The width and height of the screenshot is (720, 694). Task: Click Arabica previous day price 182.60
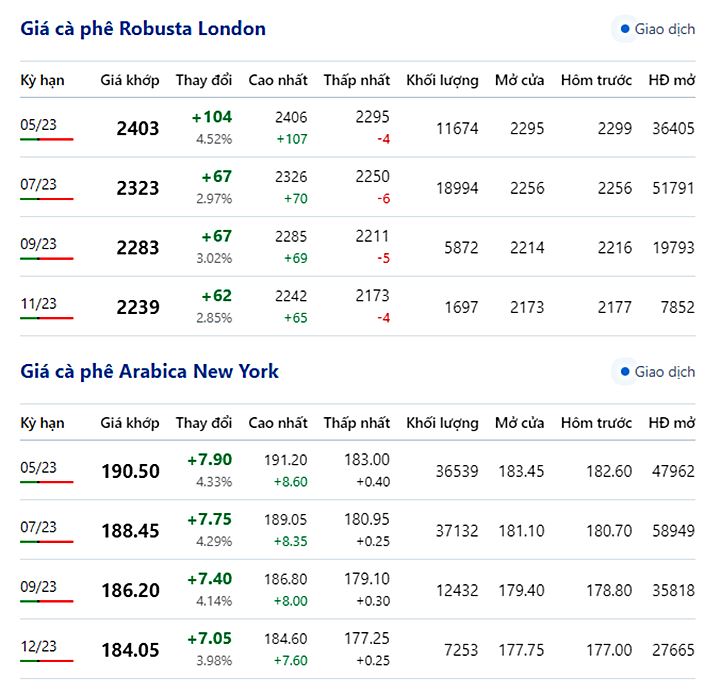tap(609, 471)
